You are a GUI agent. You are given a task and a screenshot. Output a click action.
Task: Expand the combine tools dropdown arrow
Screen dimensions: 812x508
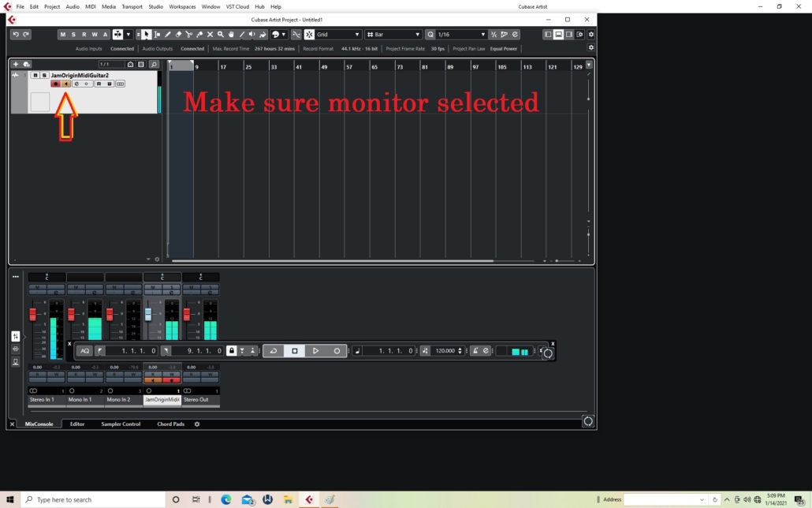click(x=128, y=34)
